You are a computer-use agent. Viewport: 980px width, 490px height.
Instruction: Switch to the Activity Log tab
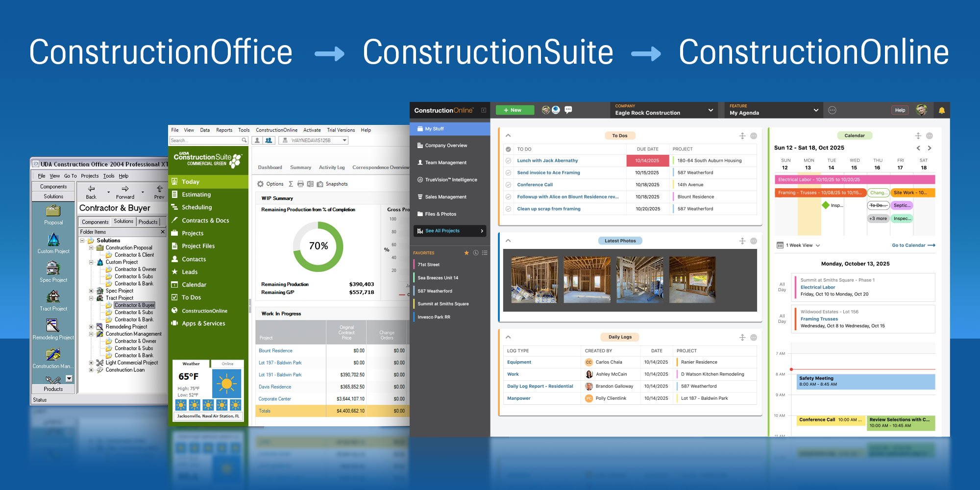coord(332,168)
